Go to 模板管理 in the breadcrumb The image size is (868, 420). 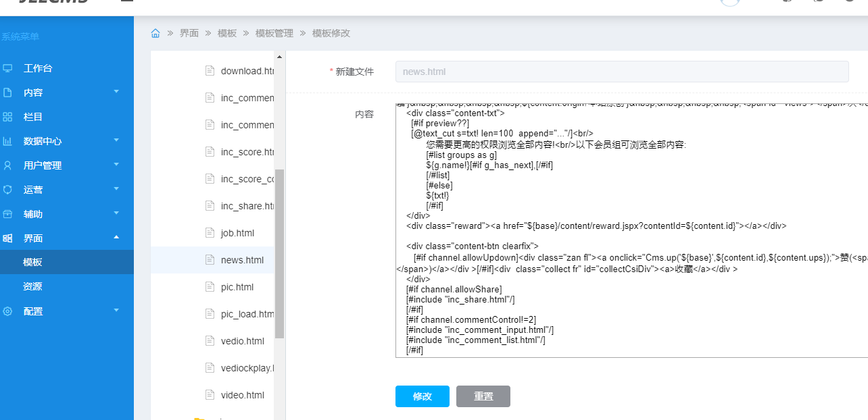274,33
